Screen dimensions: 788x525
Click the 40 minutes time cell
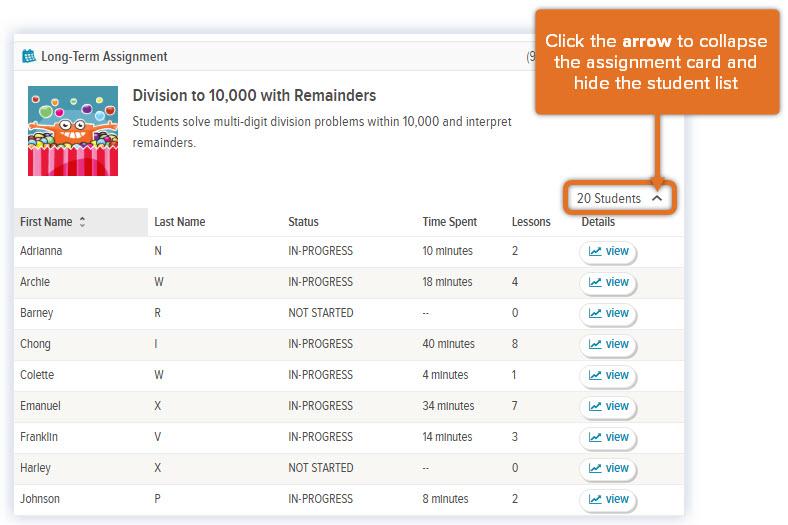point(448,344)
